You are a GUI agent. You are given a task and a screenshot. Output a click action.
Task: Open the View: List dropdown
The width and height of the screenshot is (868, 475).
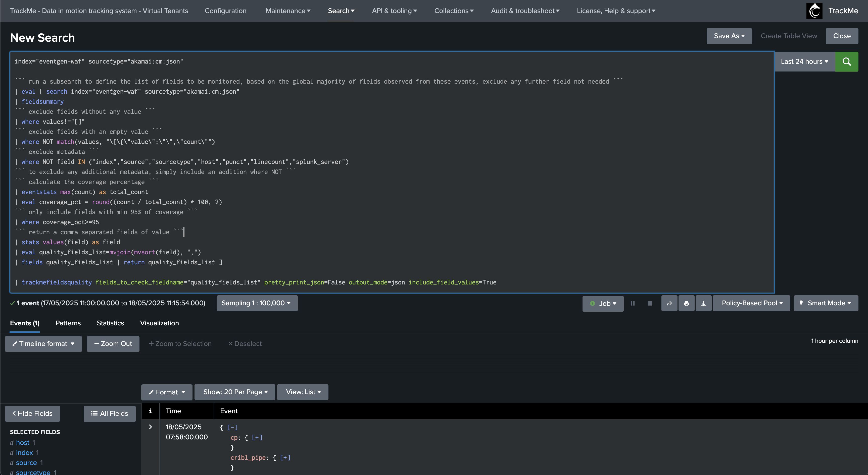click(303, 392)
